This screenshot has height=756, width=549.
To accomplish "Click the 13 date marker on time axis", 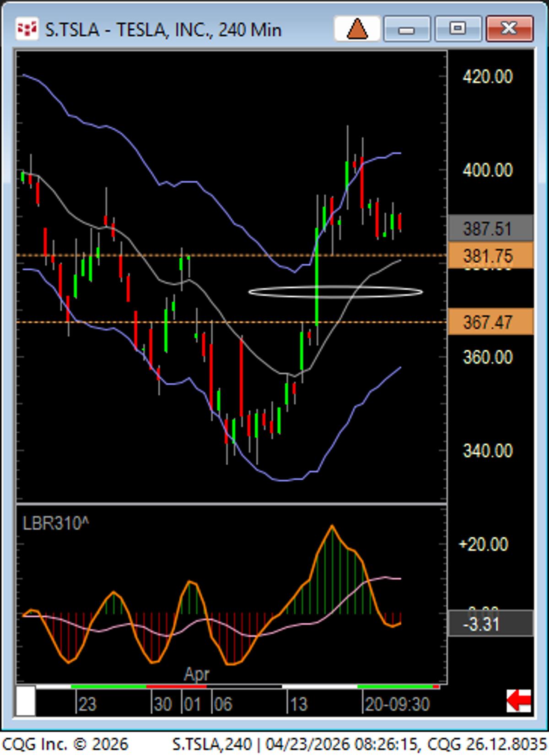I will pyautogui.click(x=298, y=704).
